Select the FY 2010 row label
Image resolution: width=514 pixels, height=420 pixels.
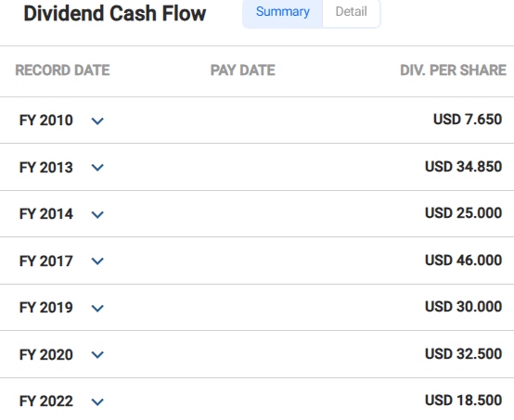[x=45, y=121]
